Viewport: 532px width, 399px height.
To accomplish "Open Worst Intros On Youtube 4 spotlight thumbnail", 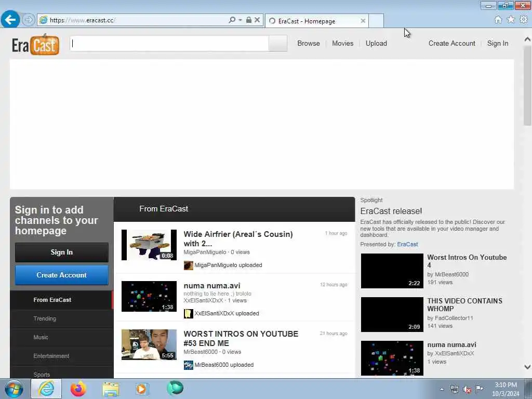I will [392, 271].
